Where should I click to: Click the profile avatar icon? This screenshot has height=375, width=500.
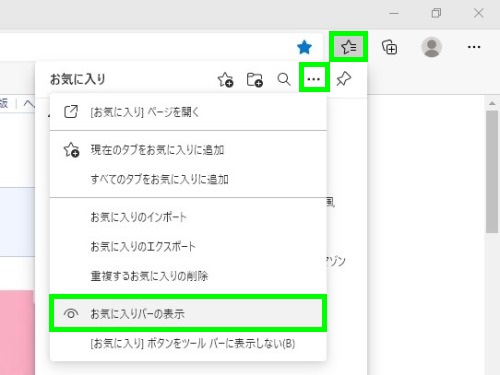[x=432, y=47]
